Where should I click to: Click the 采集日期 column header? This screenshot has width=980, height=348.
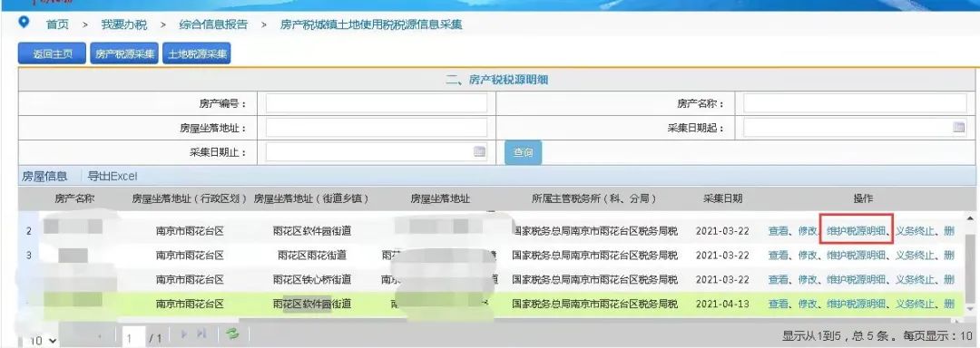coord(722,199)
